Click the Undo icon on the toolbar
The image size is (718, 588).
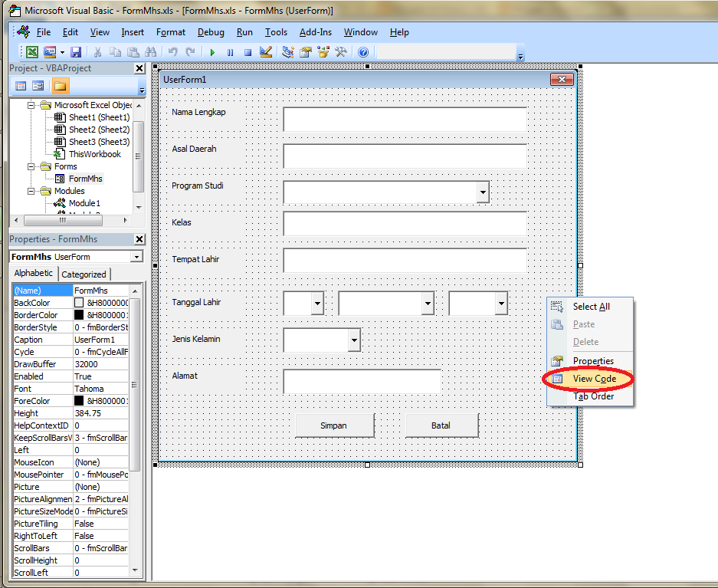coord(172,51)
